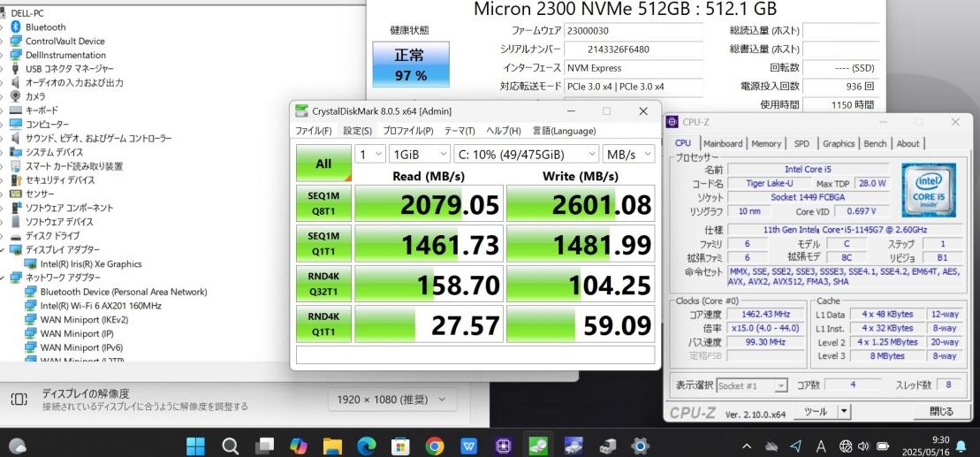The height and width of the screenshot is (457, 980).
Task: Click the センサー device icon
Action: 16,194
